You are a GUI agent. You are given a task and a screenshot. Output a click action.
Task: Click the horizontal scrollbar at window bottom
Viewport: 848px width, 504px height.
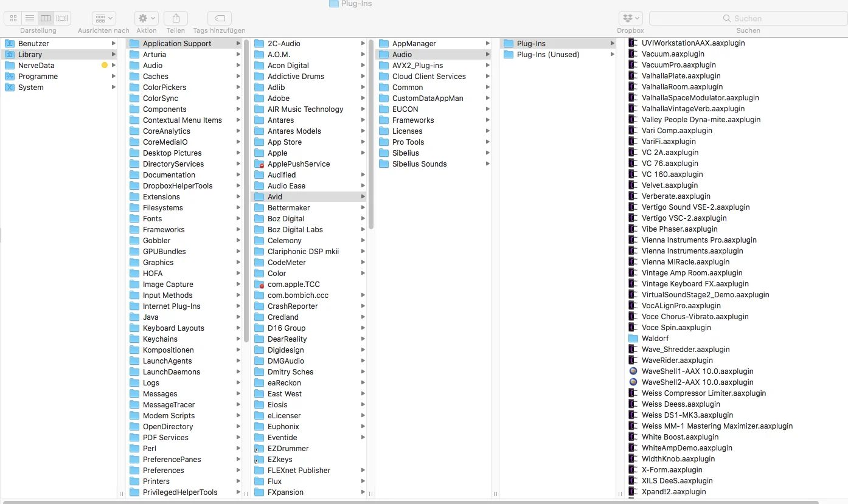point(411,502)
